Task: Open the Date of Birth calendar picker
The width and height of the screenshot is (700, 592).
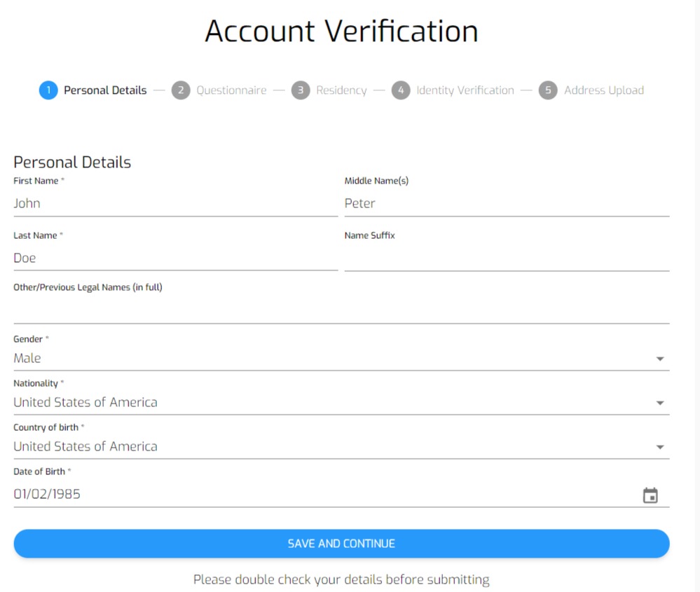Action: [x=650, y=495]
